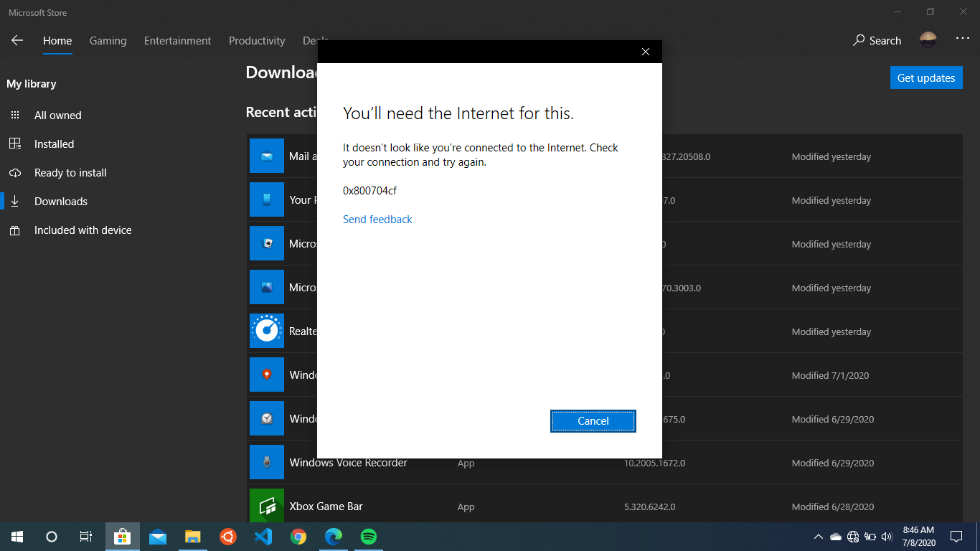Click the Windows Alarms clock icon

(267, 418)
